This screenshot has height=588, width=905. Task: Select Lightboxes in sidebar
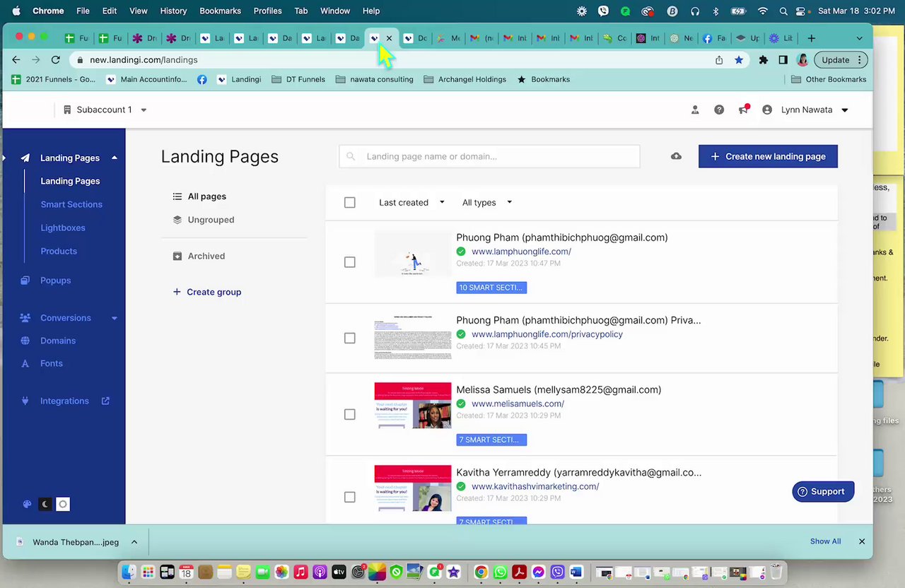coord(63,228)
